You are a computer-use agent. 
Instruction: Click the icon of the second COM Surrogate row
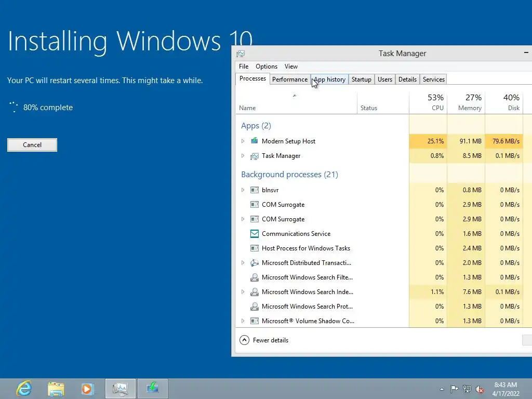(255, 219)
